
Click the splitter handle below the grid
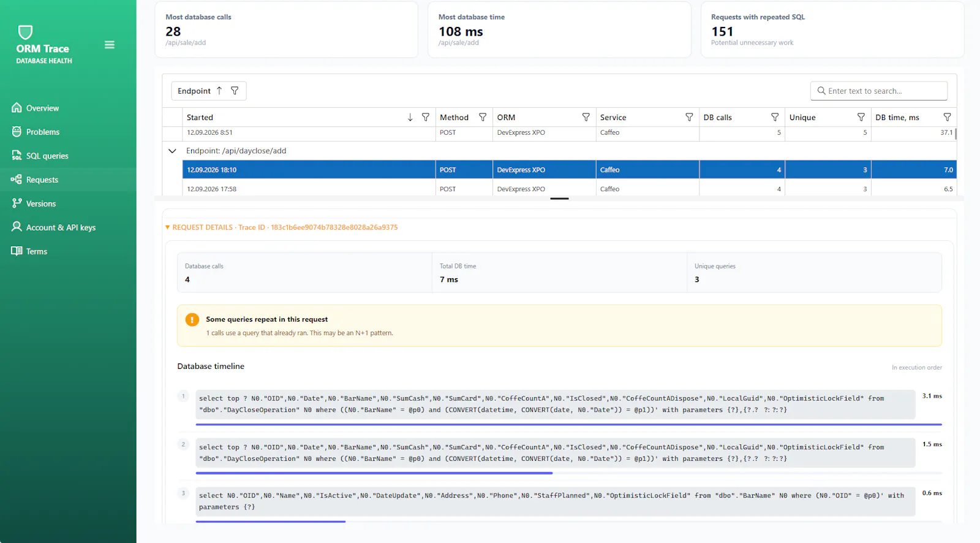click(559, 199)
